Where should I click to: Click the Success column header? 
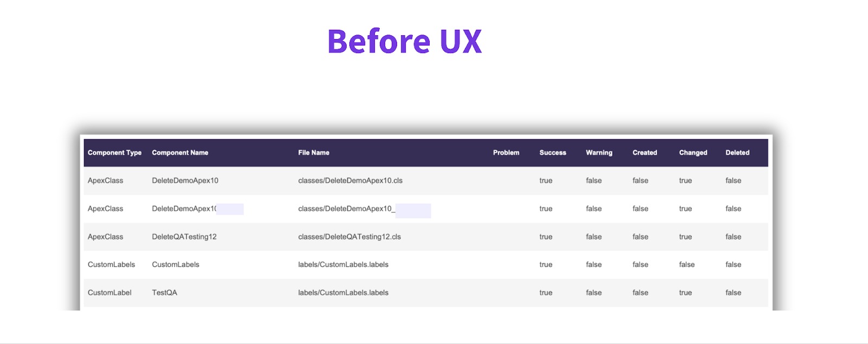552,153
